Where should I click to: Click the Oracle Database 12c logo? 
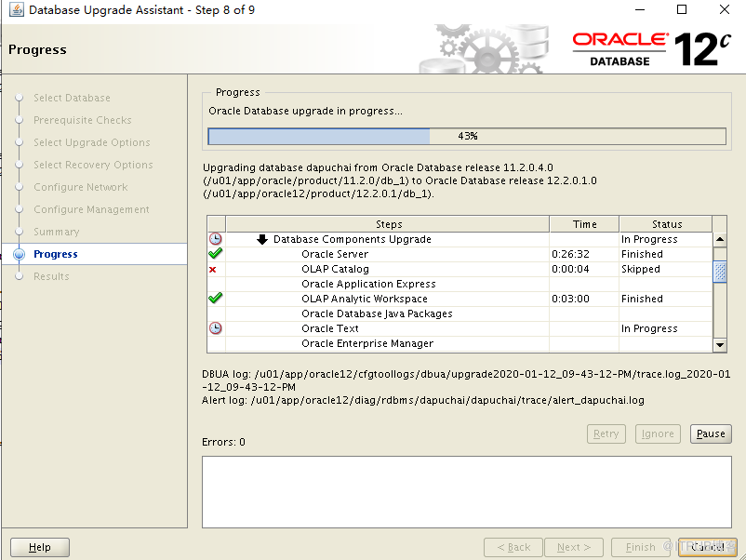pos(651,49)
